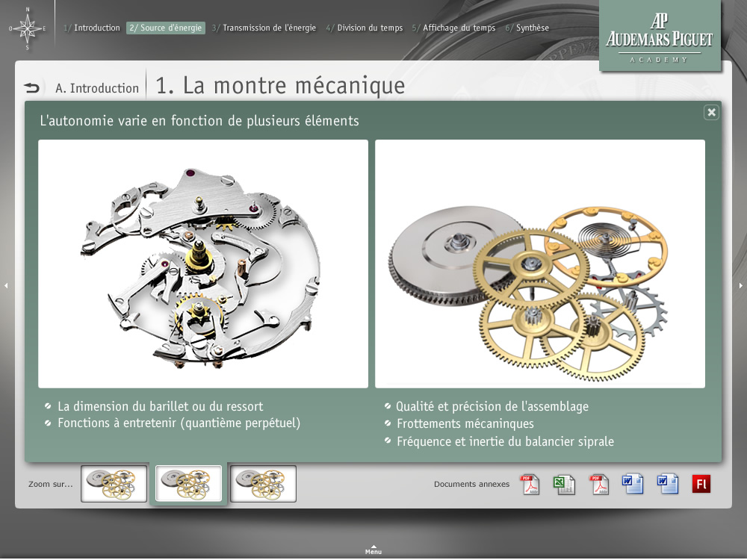This screenshot has height=560, width=747.
Task: Go to 5/ Affichage du temps tab
Action: [454, 28]
